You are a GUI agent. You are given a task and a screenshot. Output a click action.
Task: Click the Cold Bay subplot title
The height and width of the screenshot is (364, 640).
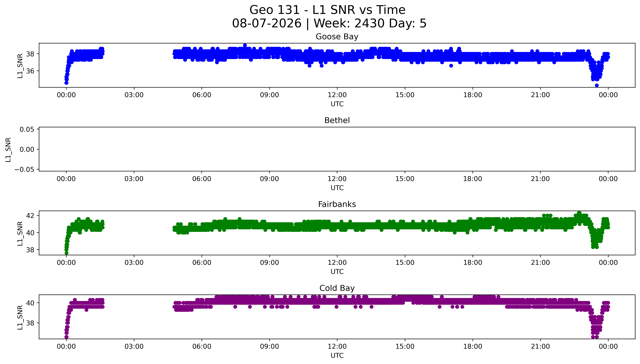[337, 288]
